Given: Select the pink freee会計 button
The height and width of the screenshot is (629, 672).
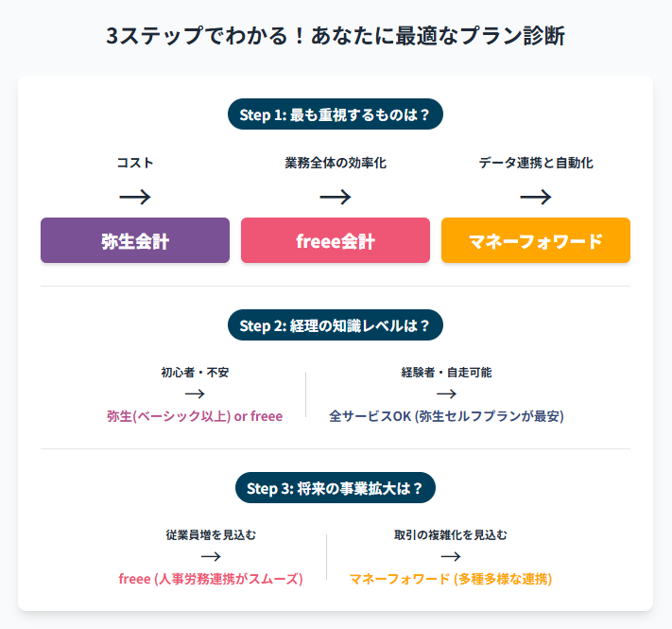Looking at the screenshot, I should pos(336,240).
